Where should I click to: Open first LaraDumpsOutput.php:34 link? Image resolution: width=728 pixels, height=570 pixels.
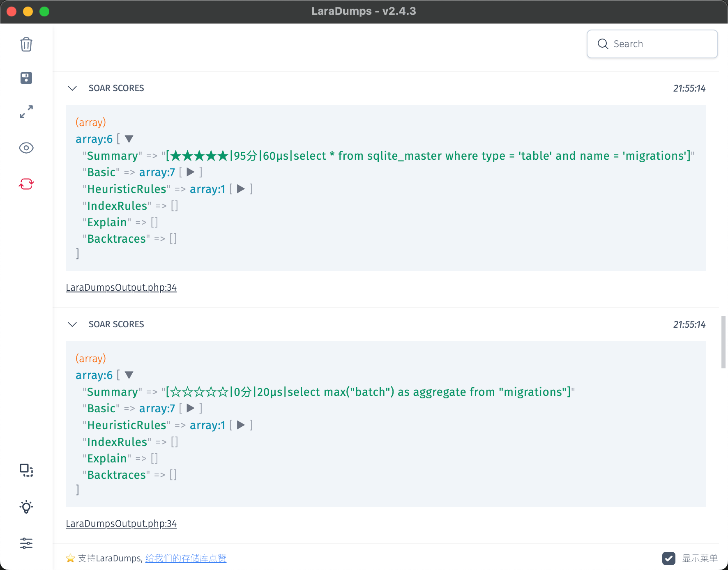[121, 287]
